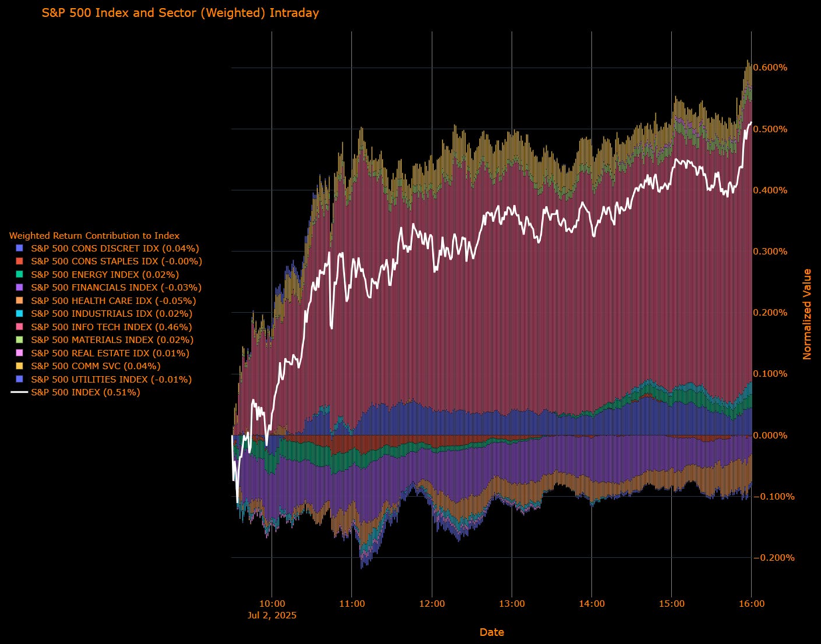821x644 pixels.
Task: Click the COMM SVC yellow legend swatch
Action: click(19, 366)
